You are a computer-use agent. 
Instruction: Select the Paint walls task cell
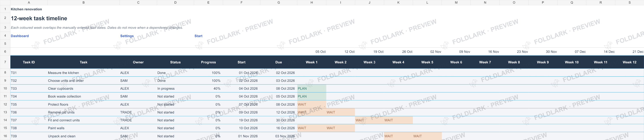click(x=83, y=128)
